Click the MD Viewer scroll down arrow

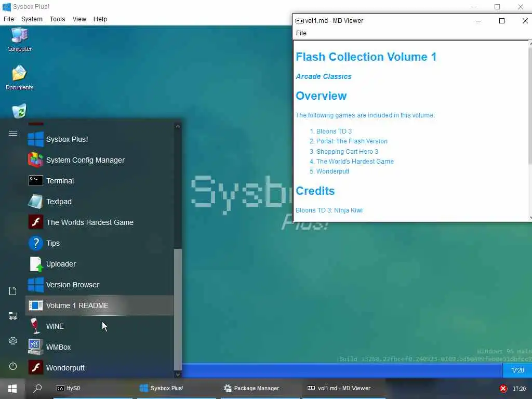coord(530,218)
